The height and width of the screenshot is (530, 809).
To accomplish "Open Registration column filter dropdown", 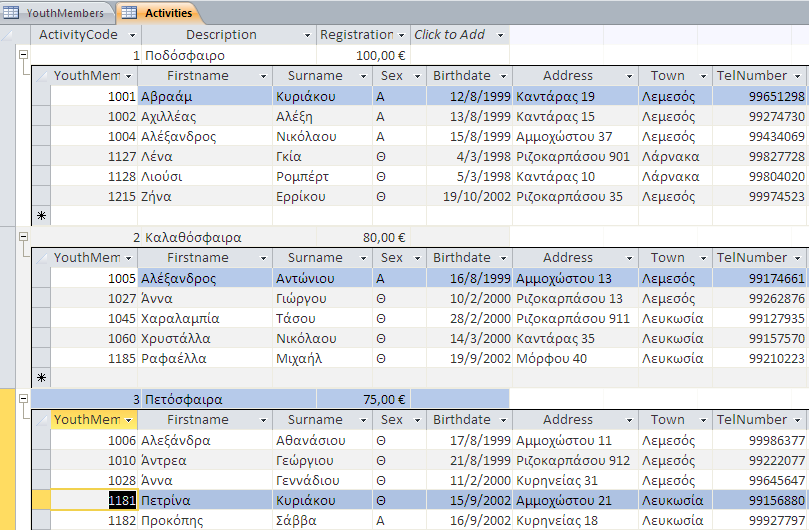I will 402,35.
